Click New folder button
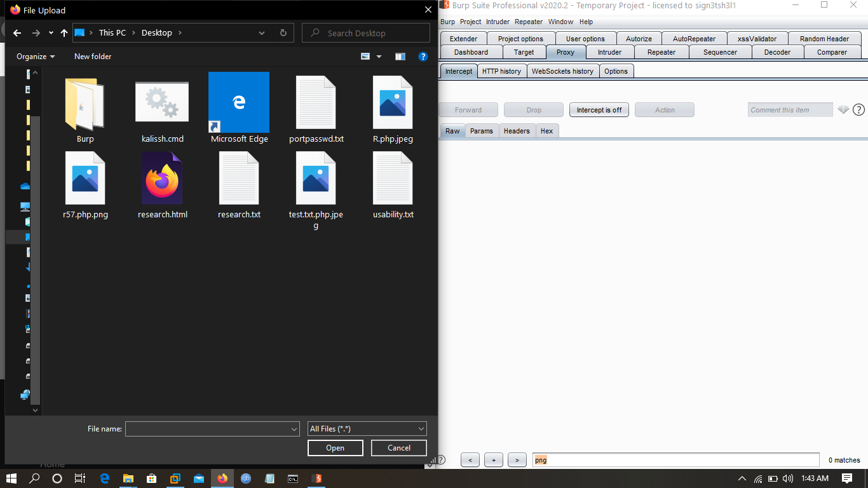The image size is (868, 488). 93,57
